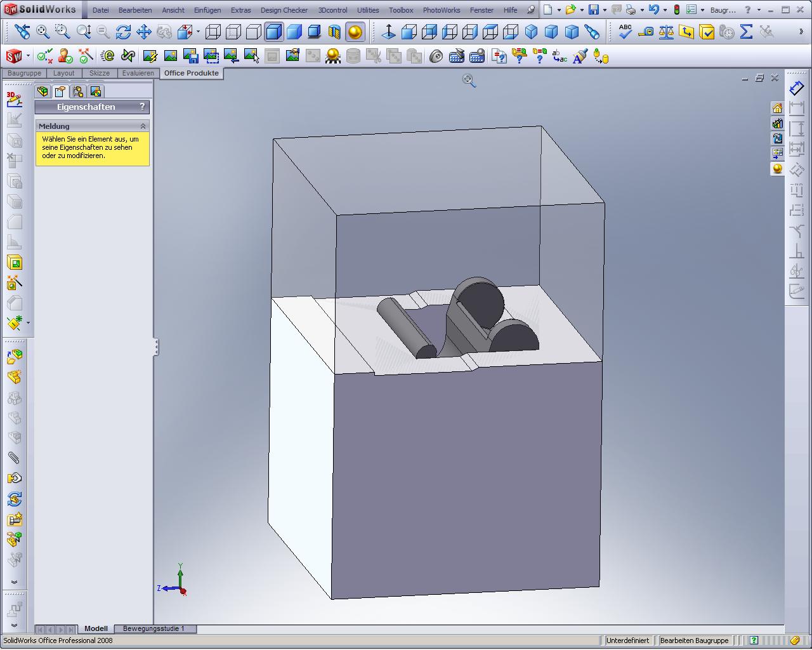Select the Pan view arrows tool
The image size is (812, 650).
point(144,32)
